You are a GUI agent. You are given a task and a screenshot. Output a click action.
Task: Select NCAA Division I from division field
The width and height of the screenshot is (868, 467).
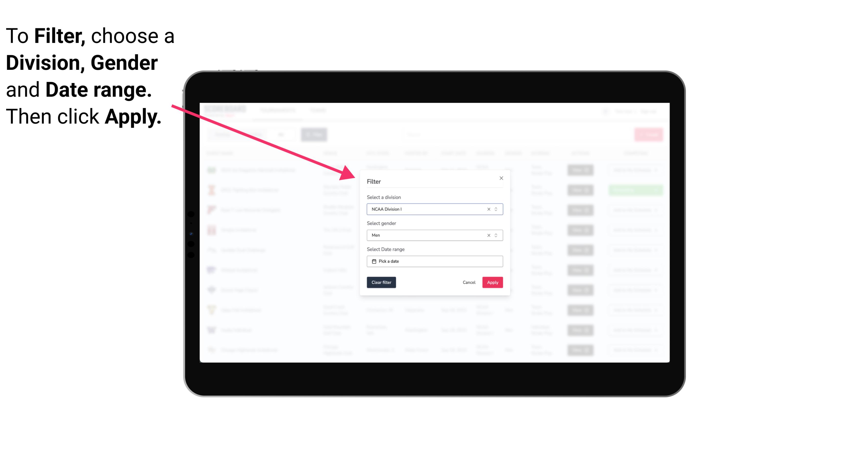434,209
